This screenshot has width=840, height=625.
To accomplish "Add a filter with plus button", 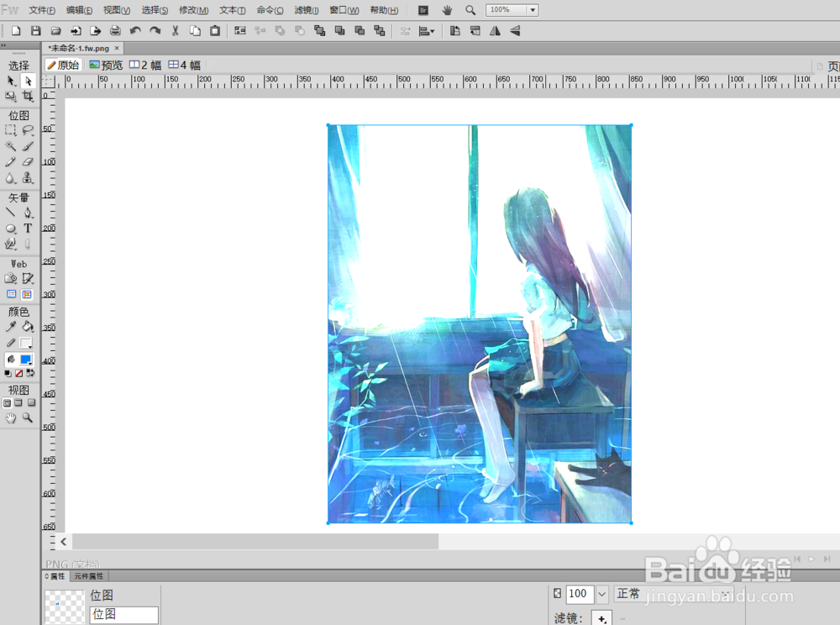I will [601, 618].
